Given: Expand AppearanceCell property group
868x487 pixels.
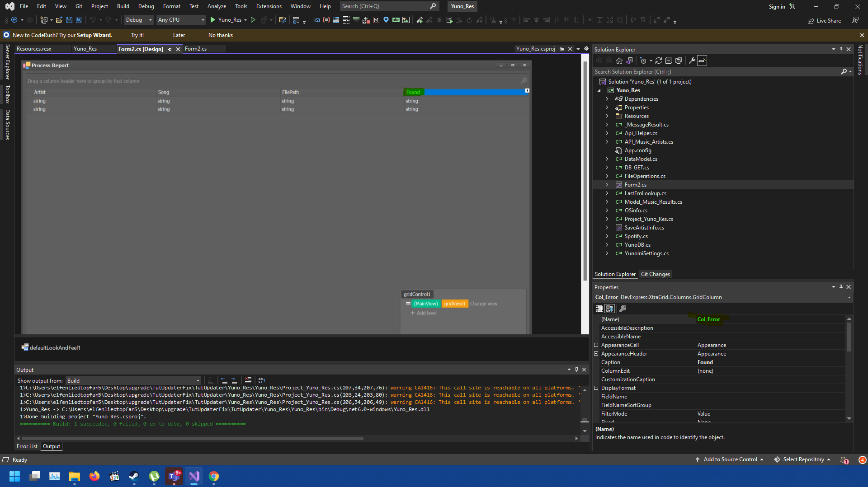Looking at the screenshot, I should click(596, 345).
